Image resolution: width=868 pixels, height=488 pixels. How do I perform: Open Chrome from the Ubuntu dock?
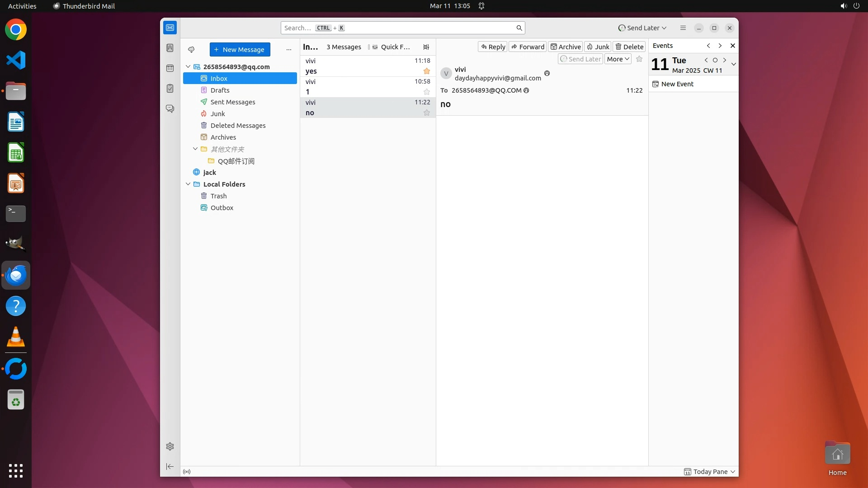tap(16, 30)
